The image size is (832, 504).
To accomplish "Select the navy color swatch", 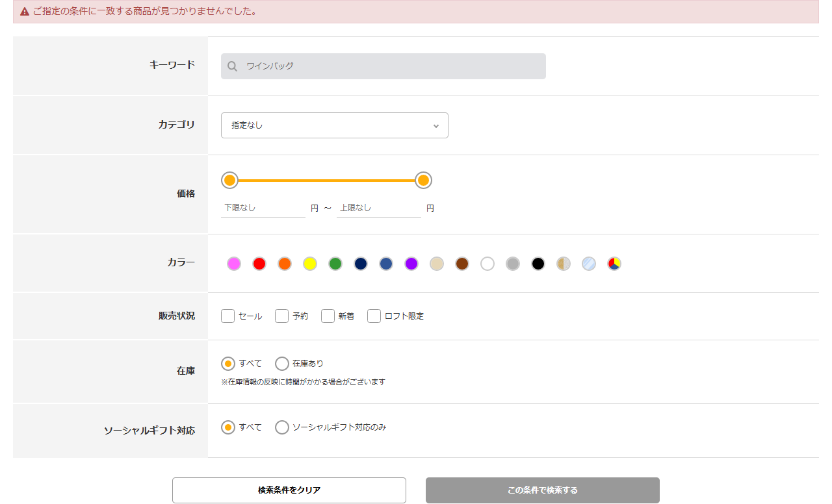I will coord(361,264).
